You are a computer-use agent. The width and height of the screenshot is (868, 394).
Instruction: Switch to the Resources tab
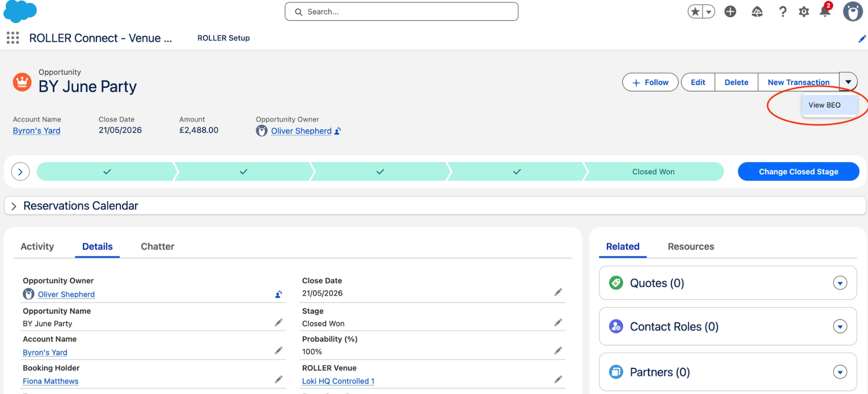point(691,247)
